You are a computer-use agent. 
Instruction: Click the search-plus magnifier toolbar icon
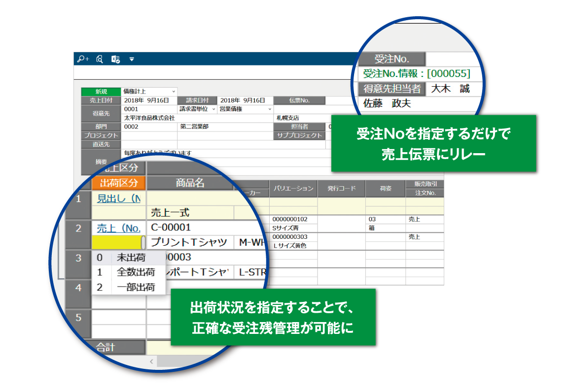pos(83,59)
